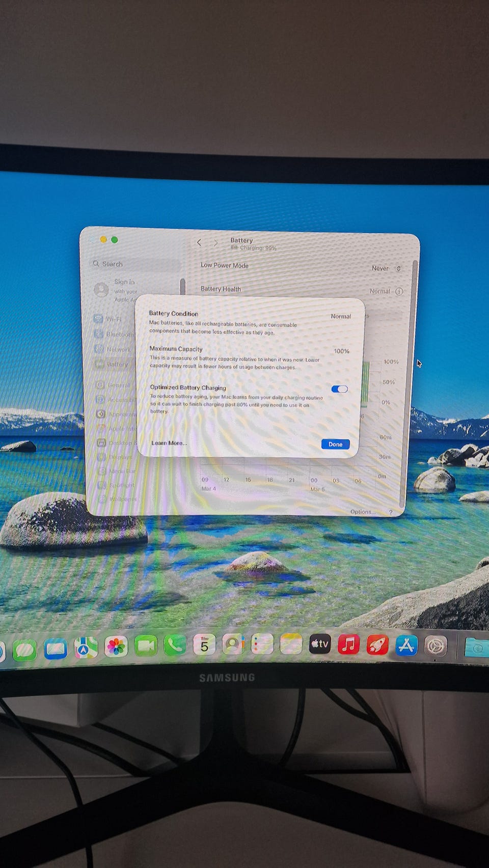Open Music from the Dock
Screen dimensions: 489x868
[348, 645]
